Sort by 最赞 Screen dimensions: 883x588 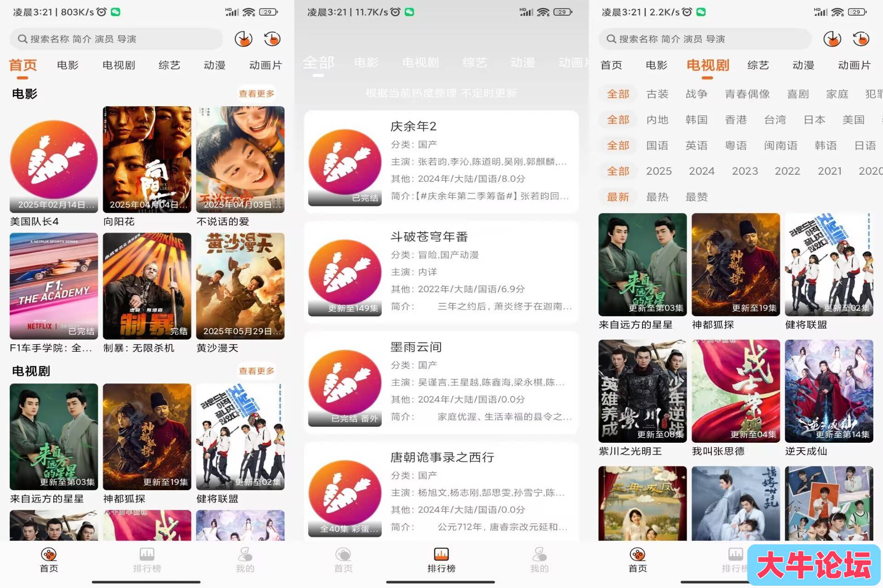[696, 197]
